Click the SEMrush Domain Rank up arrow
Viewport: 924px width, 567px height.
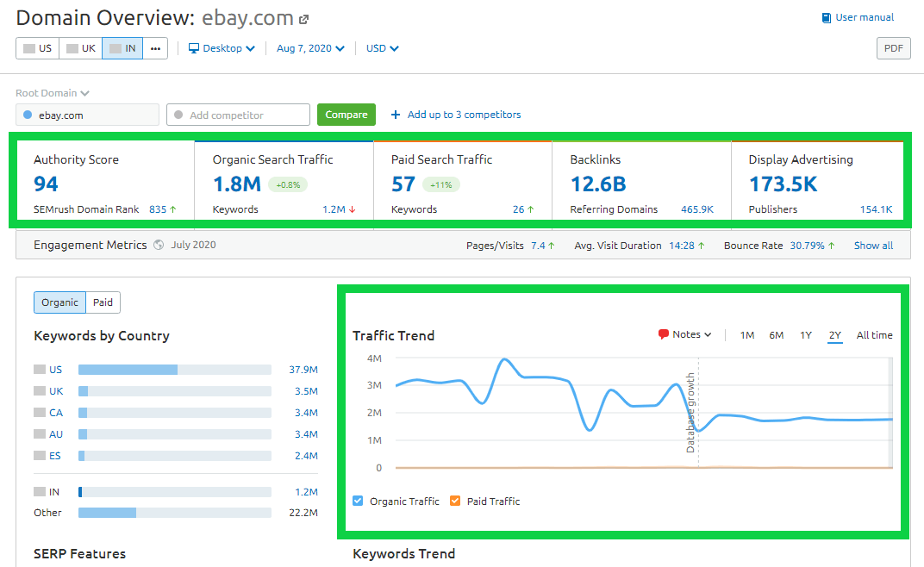click(x=173, y=209)
